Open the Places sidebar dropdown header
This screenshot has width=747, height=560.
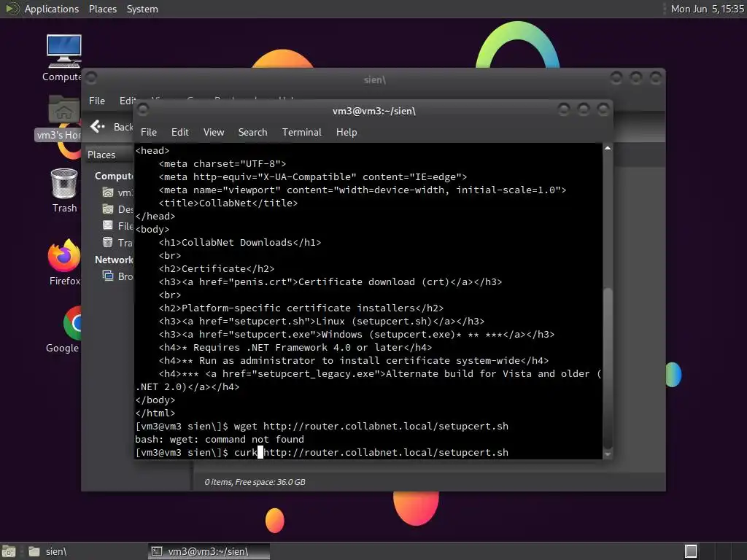pos(109,155)
